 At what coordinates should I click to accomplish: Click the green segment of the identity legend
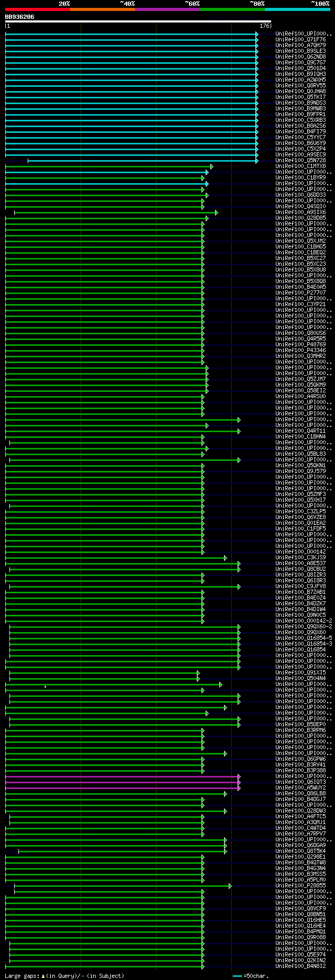[232, 9]
